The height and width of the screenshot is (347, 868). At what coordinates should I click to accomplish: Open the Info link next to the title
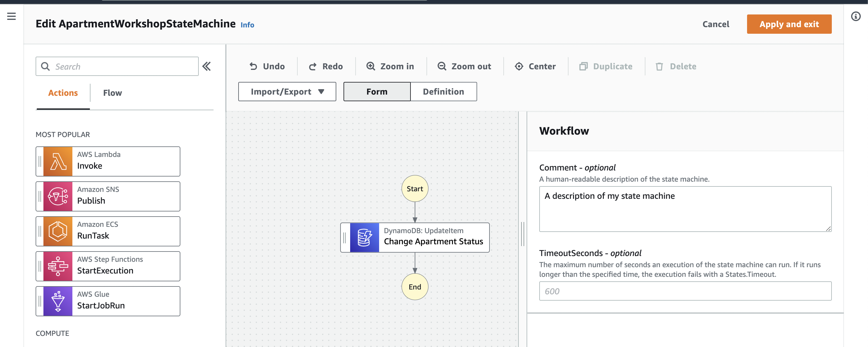[247, 25]
